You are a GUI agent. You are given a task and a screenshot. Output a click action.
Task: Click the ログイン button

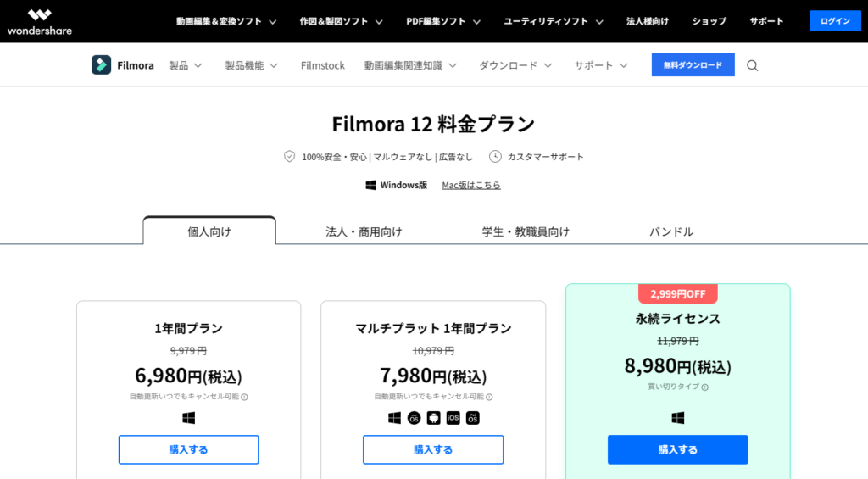(835, 21)
